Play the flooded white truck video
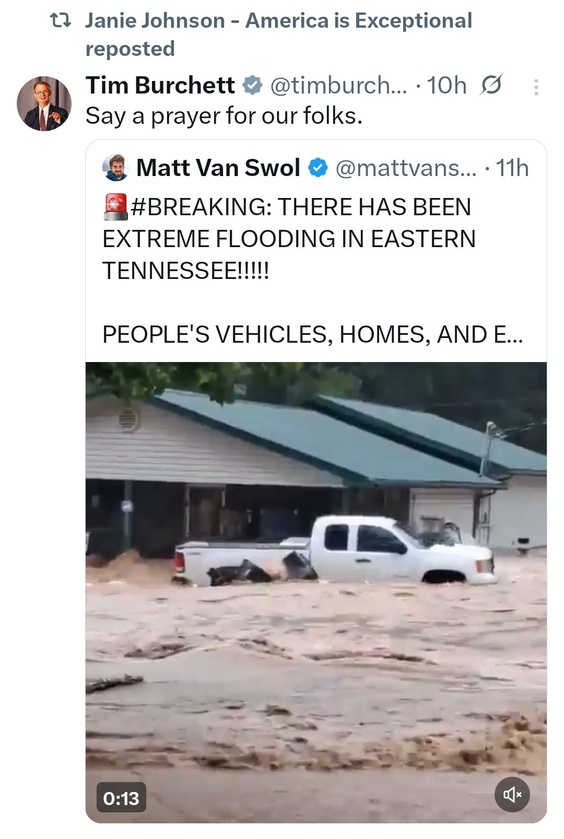The image size is (564, 839). pos(316,592)
